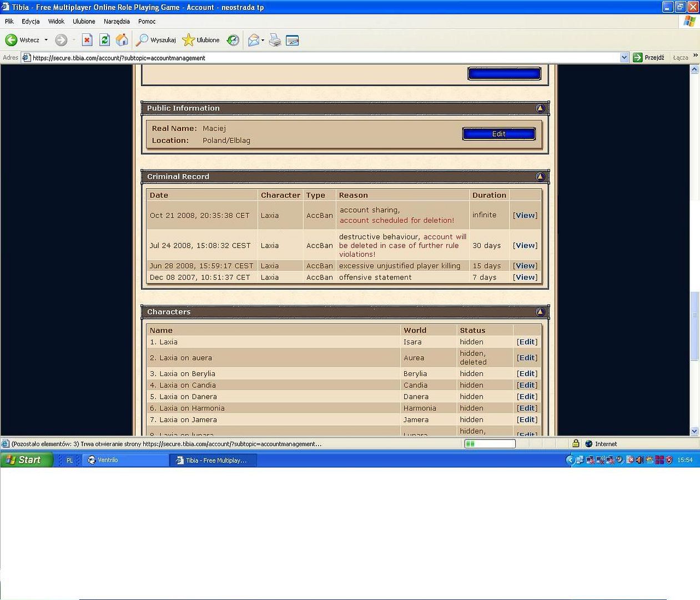The height and width of the screenshot is (600, 700).
Task: Open Search (Wyszukaj) magnifier
Action: [157, 40]
